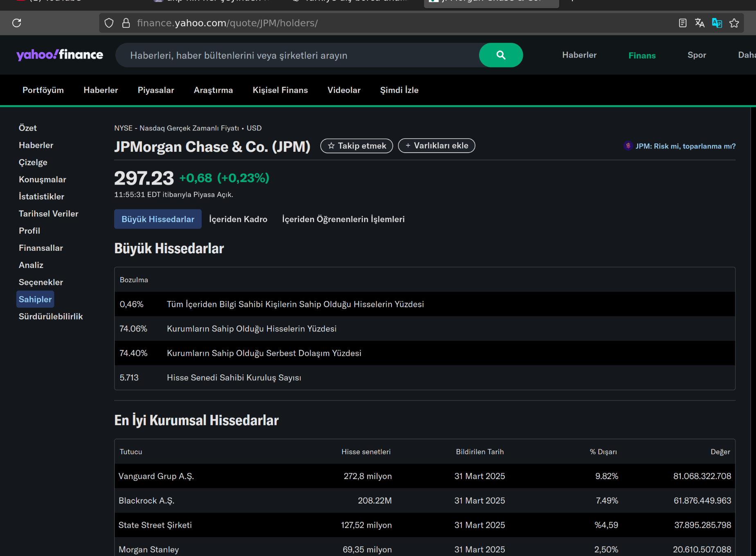The height and width of the screenshot is (556, 756).
Task: Click the 297.23 price value
Action: (x=144, y=178)
